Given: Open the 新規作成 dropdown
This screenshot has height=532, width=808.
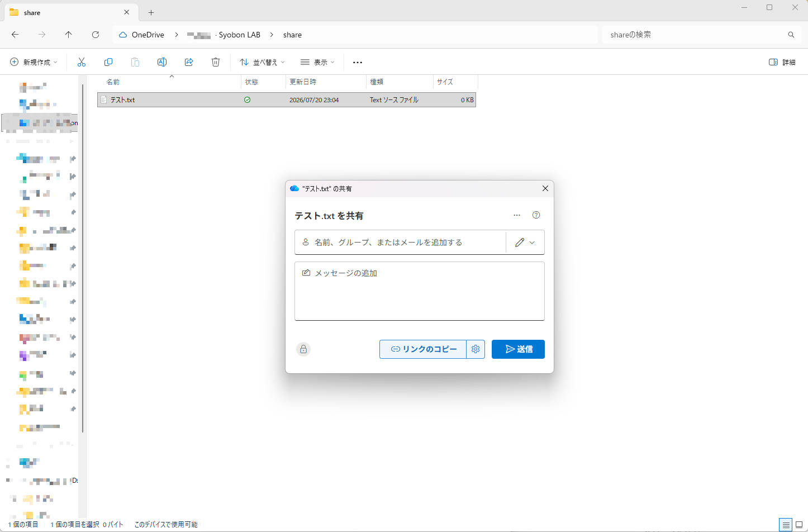Looking at the screenshot, I should (34, 62).
